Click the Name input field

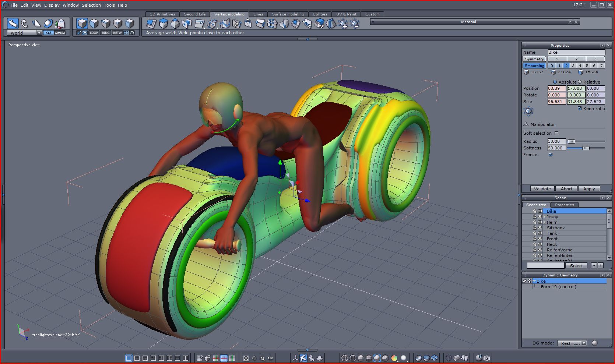[576, 52]
